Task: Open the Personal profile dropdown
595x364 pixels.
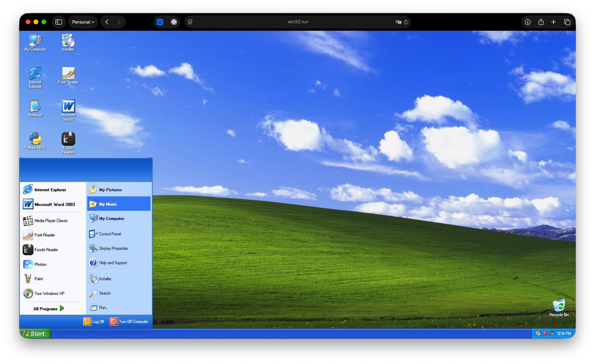Action: [83, 22]
